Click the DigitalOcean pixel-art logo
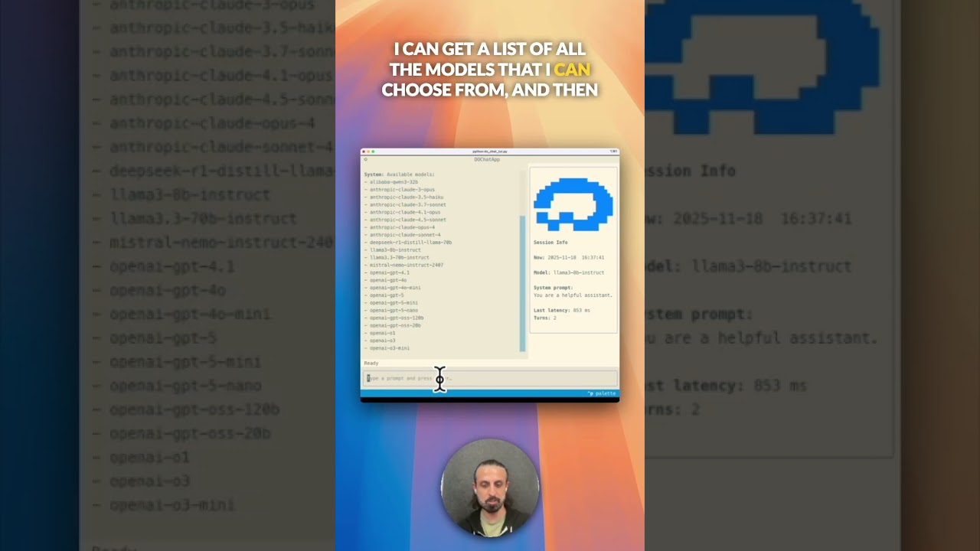Viewport: 980px width, 551px height. pos(573,204)
